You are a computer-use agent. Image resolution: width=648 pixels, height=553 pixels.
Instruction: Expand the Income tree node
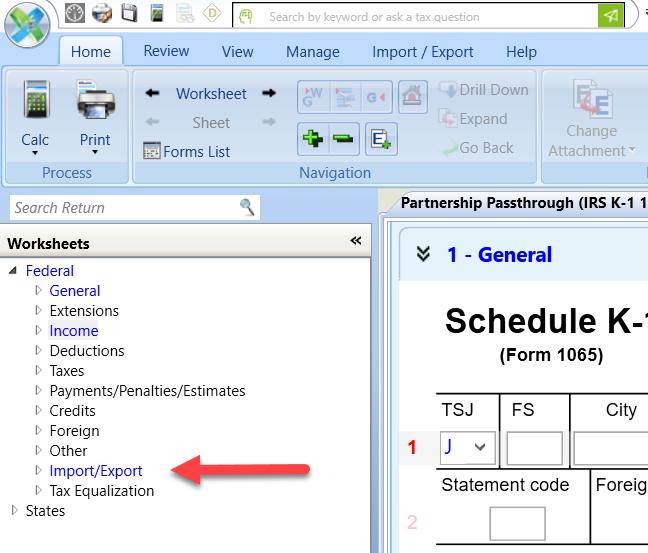39,331
